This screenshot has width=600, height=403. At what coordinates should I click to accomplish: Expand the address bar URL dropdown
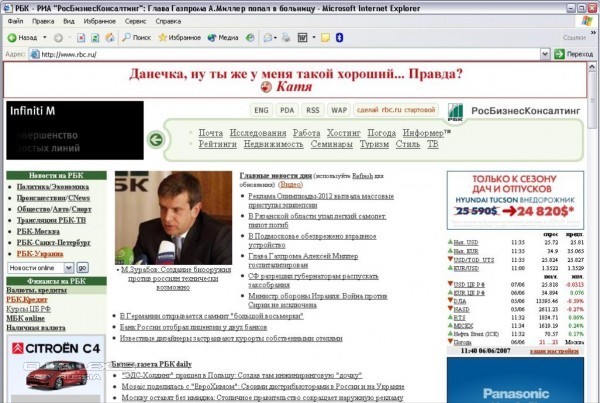point(543,53)
